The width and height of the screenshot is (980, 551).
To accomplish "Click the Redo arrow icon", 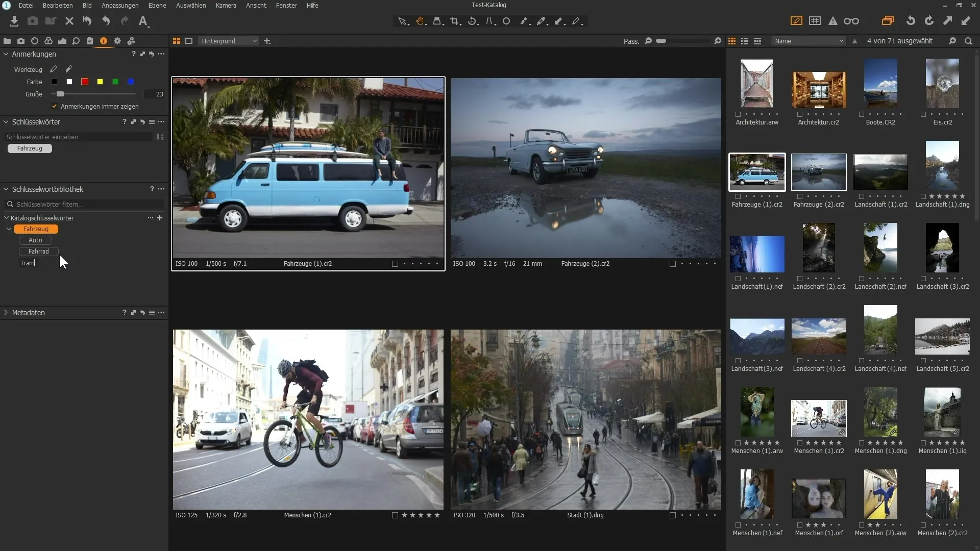I will pos(125,21).
